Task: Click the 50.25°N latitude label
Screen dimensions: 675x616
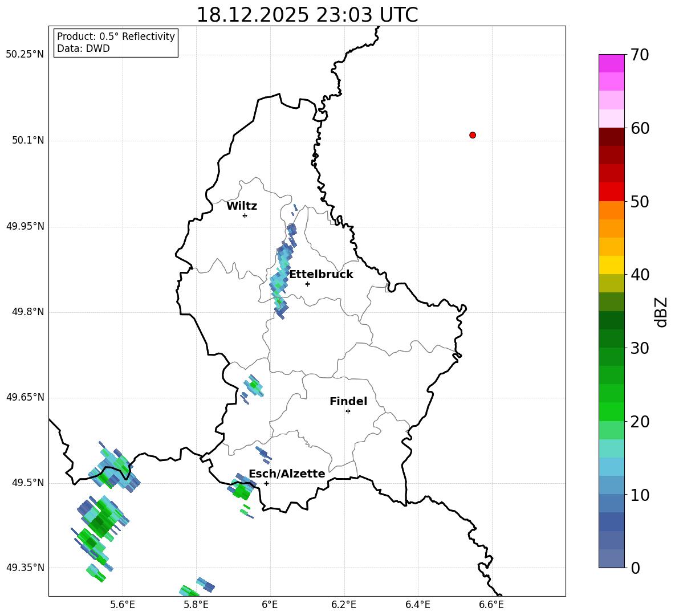Action: [x=25, y=55]
